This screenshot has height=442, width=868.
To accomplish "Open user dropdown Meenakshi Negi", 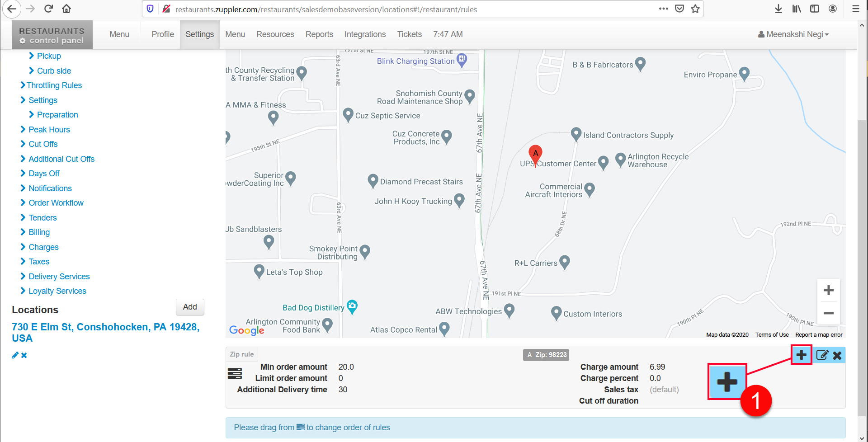I will pos(793,34).
